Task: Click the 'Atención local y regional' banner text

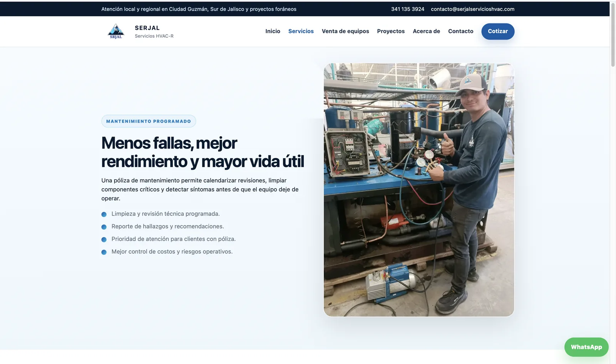Action: coord(199,9)
